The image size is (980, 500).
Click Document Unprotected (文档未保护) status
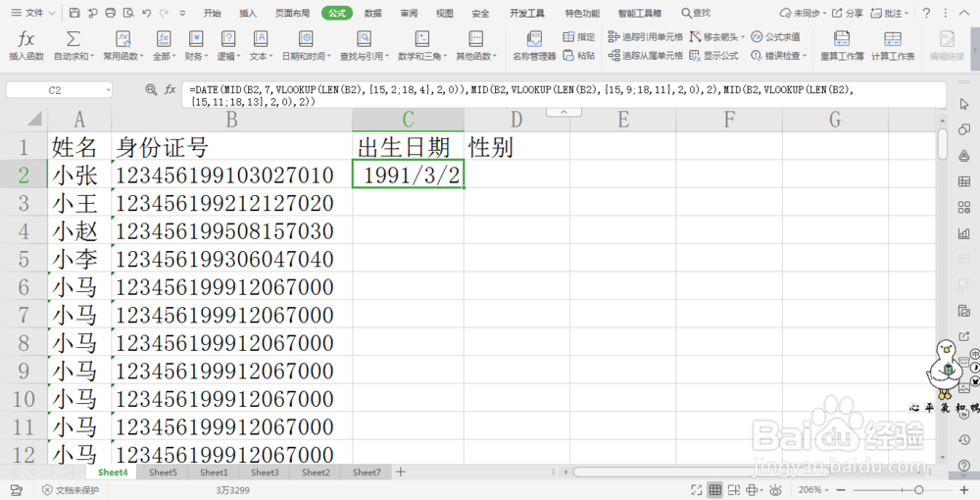pos(71,490)
